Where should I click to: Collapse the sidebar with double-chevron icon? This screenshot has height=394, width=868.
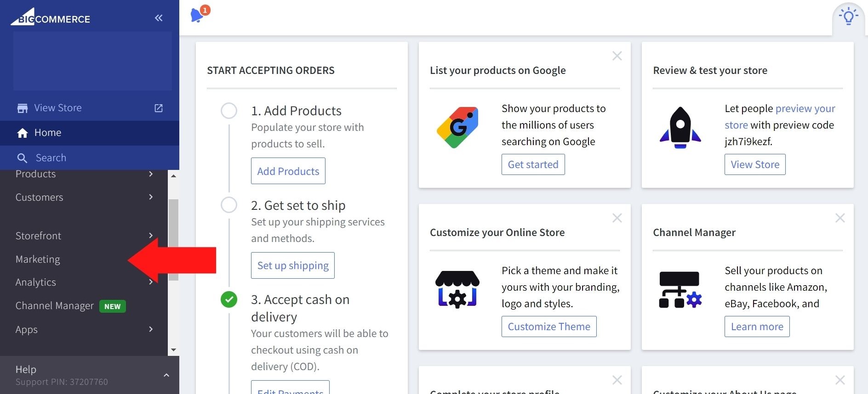click(159, 18)
